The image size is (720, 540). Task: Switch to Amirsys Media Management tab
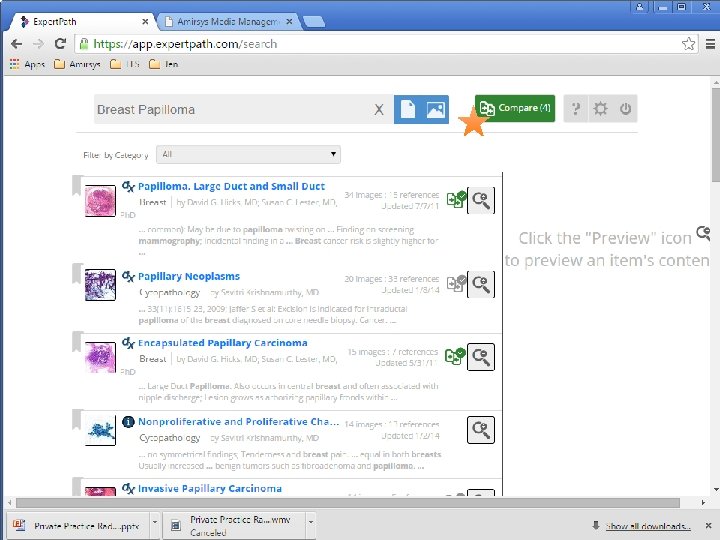(x=228, y=22)
